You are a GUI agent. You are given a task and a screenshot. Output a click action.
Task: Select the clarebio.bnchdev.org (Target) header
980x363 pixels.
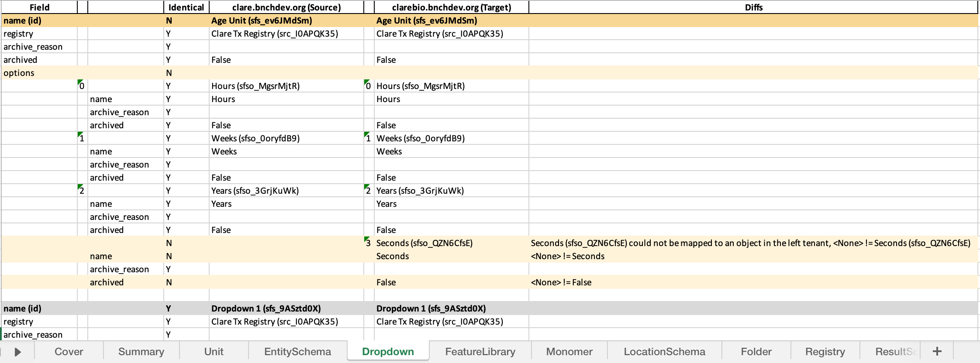pyautogui.click(x=451, y=7)
